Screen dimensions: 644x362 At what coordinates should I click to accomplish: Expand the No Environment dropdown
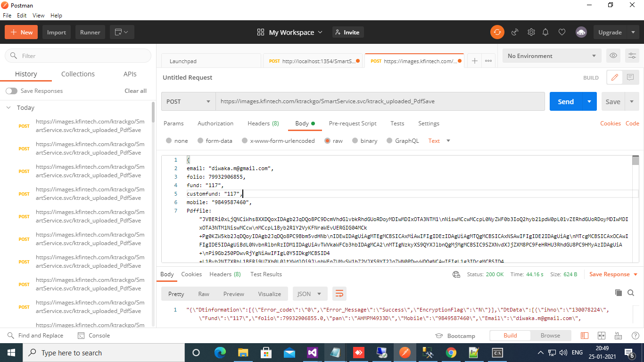coord(552,56)
